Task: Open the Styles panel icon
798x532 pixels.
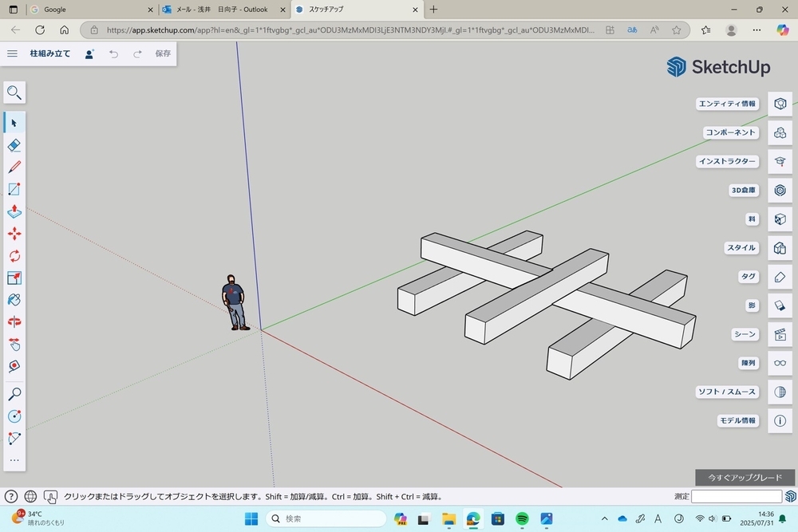Action: pos(780,248)
